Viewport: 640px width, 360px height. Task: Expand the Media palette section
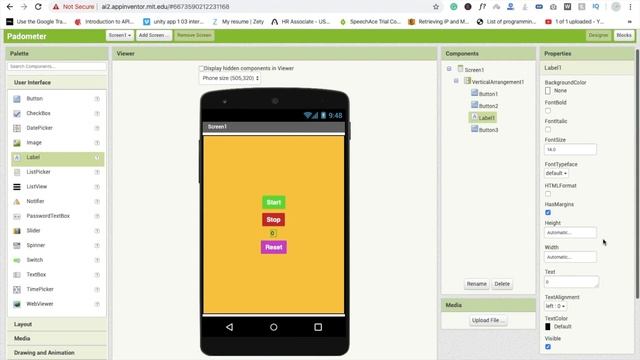(57, 338)
